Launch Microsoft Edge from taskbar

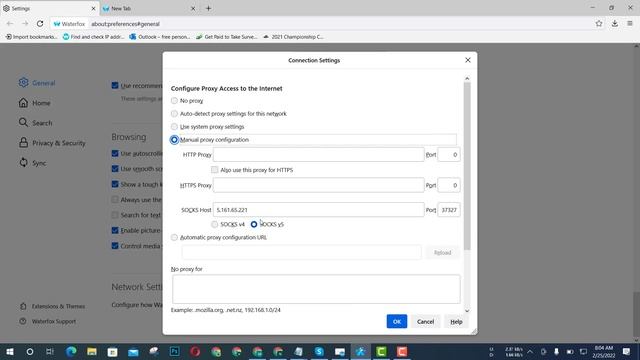click(71, 351)
